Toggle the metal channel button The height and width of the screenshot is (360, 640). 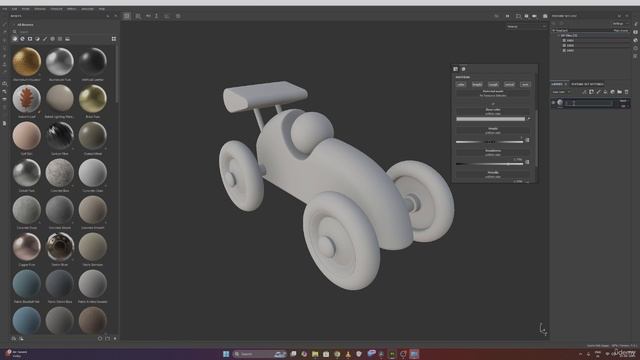[x=509, y=84]
